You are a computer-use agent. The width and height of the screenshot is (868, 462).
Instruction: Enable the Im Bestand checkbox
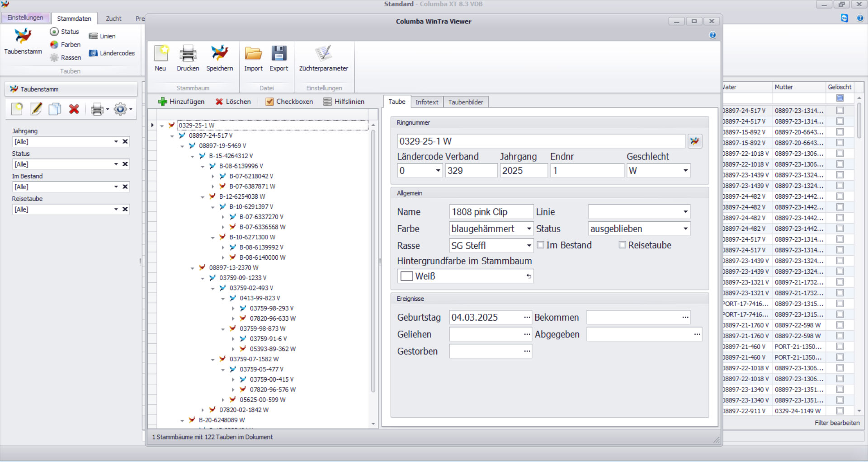(x=541, y=245)
